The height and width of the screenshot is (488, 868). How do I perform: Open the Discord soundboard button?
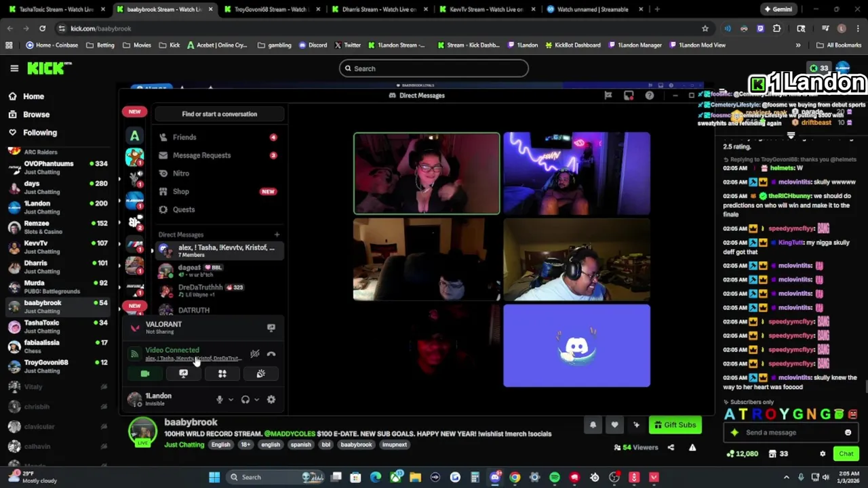260,373
